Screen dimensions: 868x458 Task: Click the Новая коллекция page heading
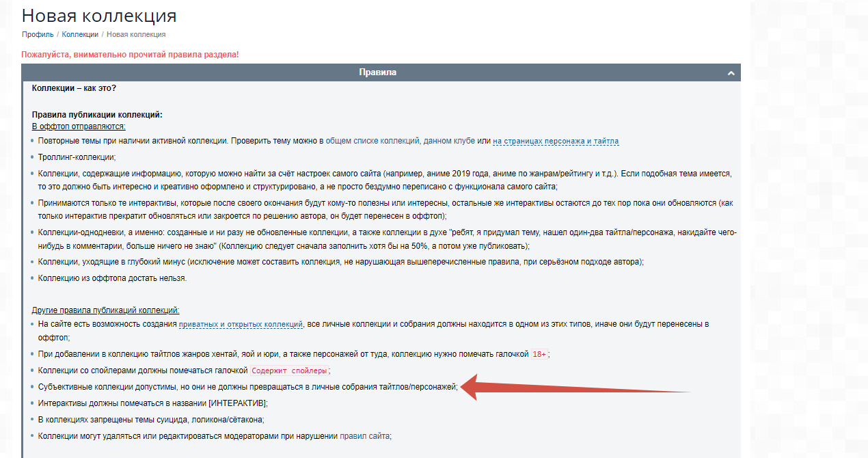pos(99,15)
